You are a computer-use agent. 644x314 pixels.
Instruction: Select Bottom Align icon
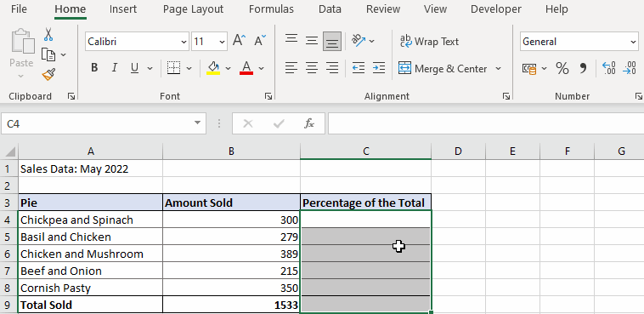[332, 41]
